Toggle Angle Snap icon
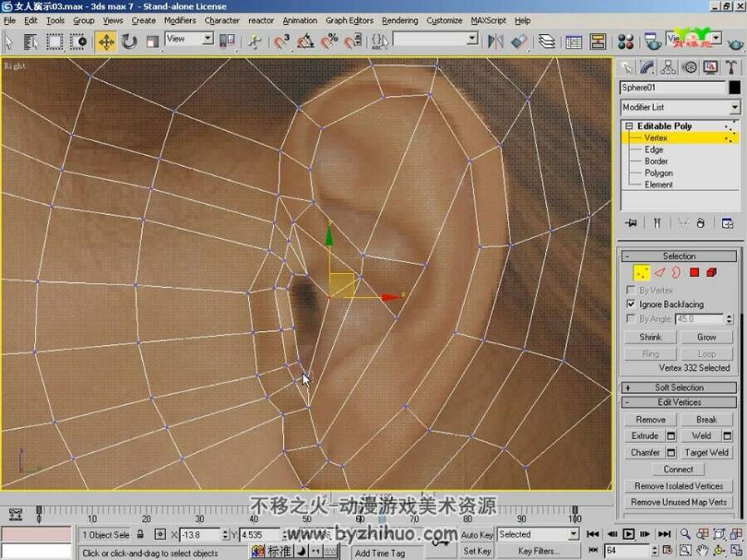This screenshot has height=560, width=747. click(305, 42)
